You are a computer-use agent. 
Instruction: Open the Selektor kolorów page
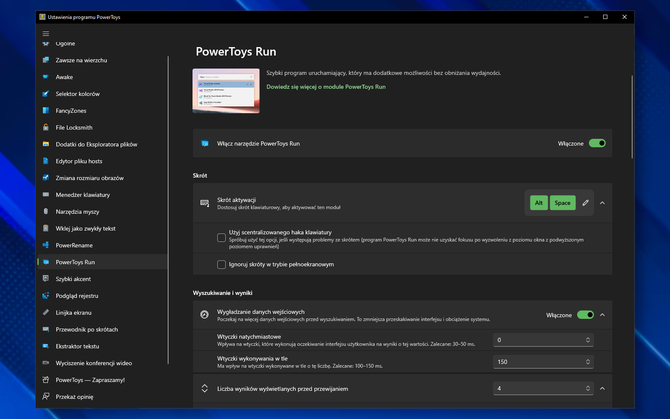(102, 94)
